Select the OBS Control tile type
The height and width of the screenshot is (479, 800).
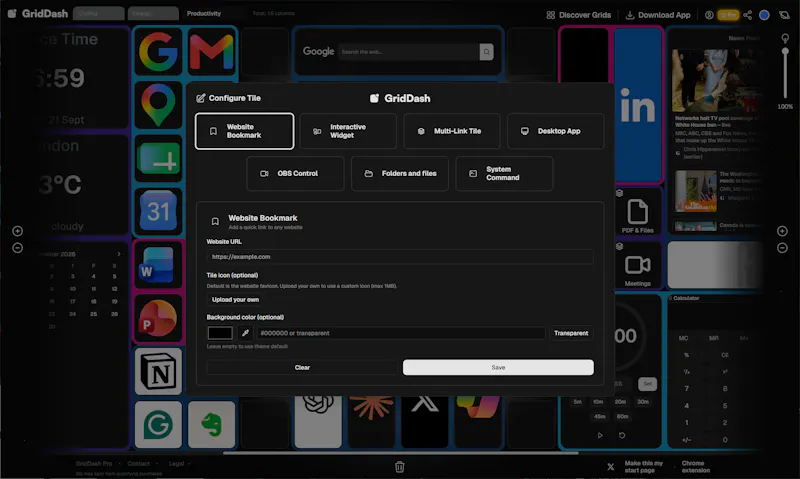[x=295, y=173]
